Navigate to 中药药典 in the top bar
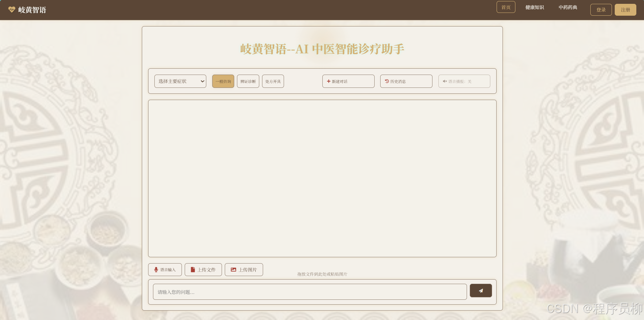Viewport: 644px width, 320px height. (568, 7)
